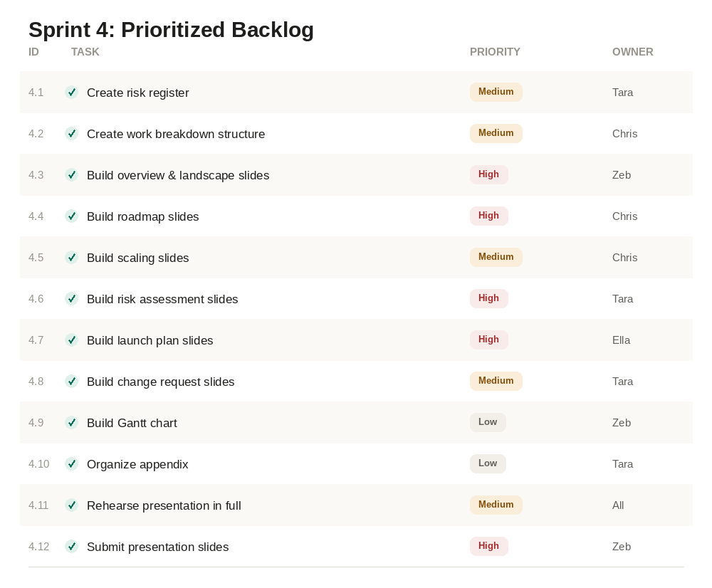Select owner Ella on task 4.7

coord(621,340)
